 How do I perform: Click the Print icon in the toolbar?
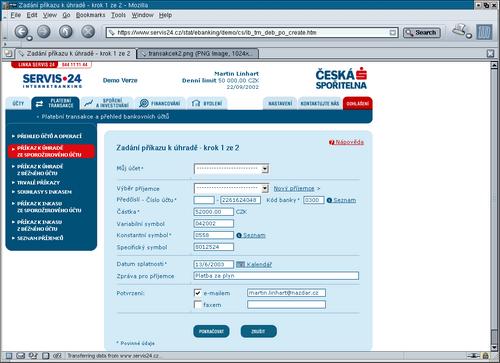coord(461,31)
